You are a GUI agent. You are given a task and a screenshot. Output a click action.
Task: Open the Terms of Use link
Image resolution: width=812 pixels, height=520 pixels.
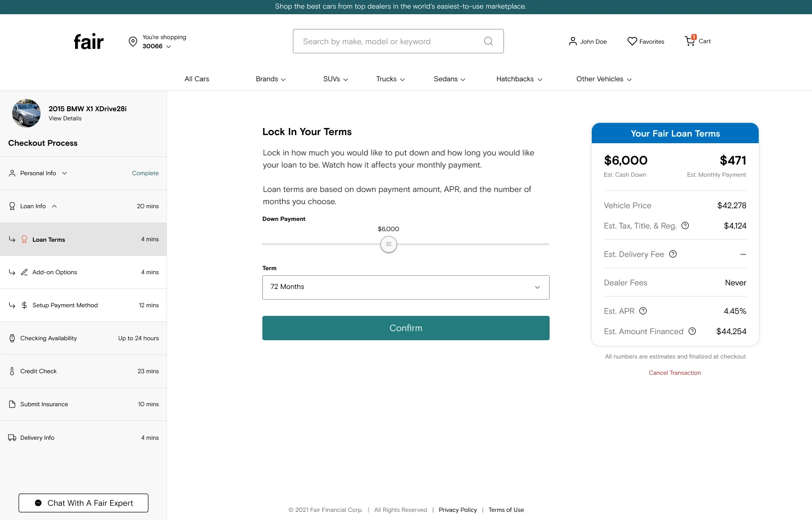pos(506,510)
